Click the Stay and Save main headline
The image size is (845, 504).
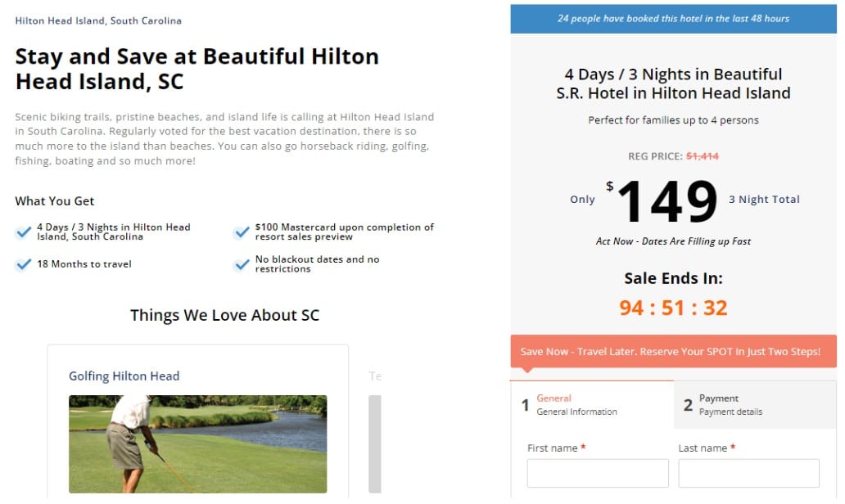[197, 69]
